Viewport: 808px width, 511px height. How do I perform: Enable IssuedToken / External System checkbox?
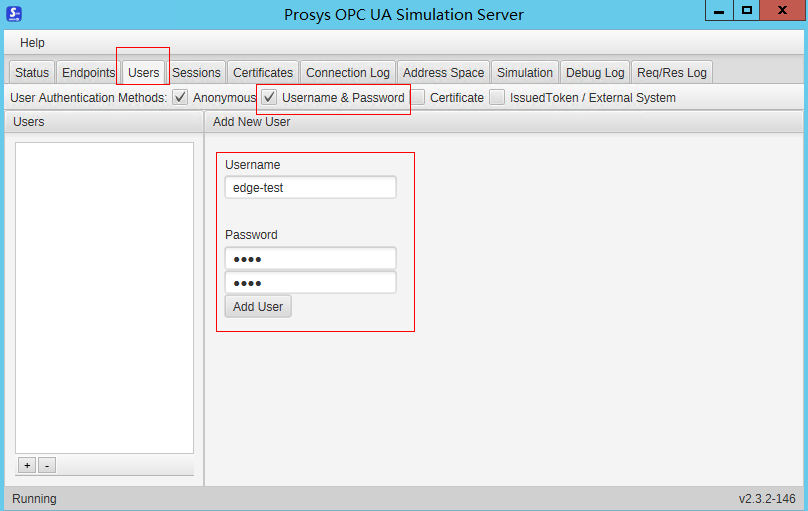[x=497, y=97]
